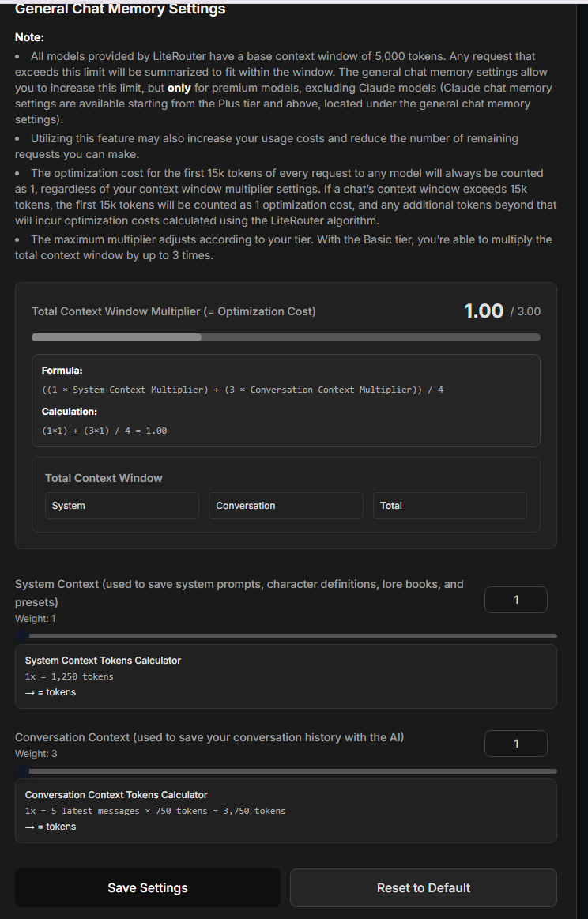Click the System Context Tokens Calculator panel
Image resolution: width=588 pixels, height=919 pixels.
(285, 676)
